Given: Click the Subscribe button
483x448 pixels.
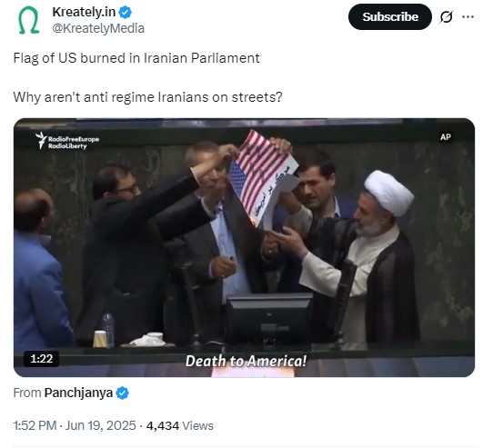Looking at the screenshot, I should pyautogui.click(x=390, y=17).
